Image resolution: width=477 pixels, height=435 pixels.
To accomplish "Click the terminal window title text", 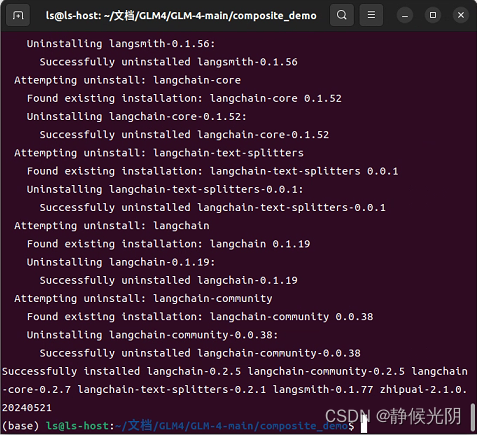I will tap(181, 15).
